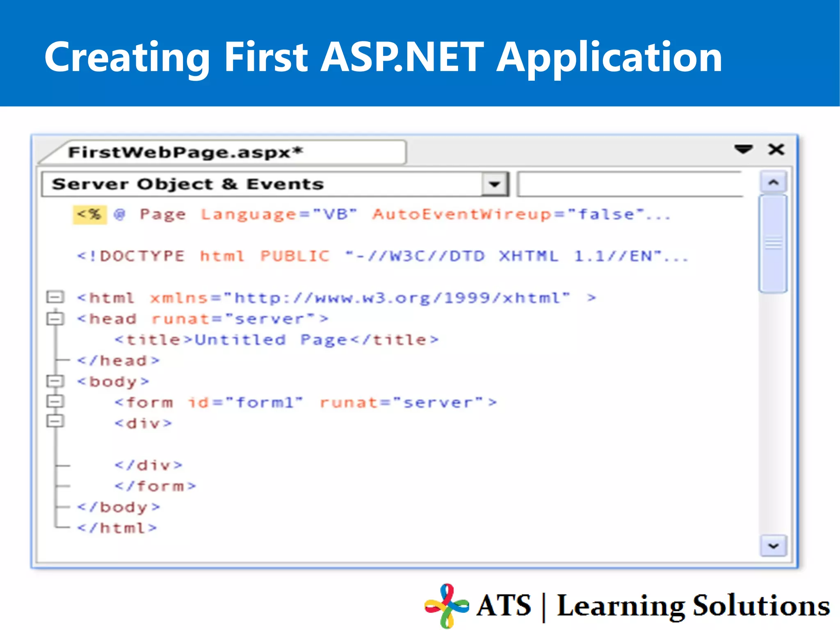Click the Language="VB" attribute

(x=279, y=215)
